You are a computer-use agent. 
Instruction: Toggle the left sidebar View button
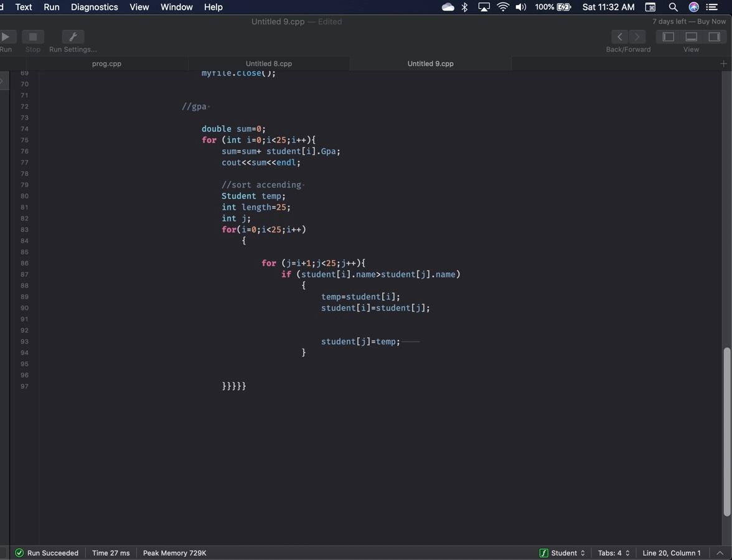[x=668, y=37]
